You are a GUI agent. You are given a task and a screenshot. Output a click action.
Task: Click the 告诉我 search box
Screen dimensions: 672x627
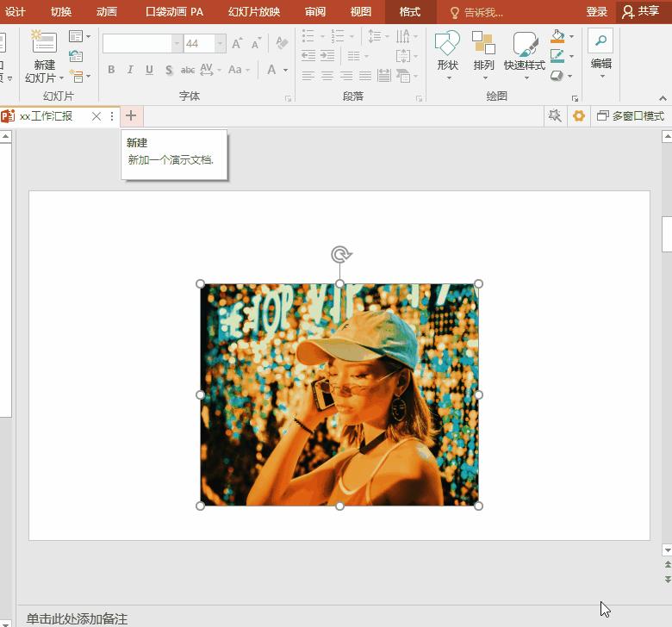tap(477, 12)
